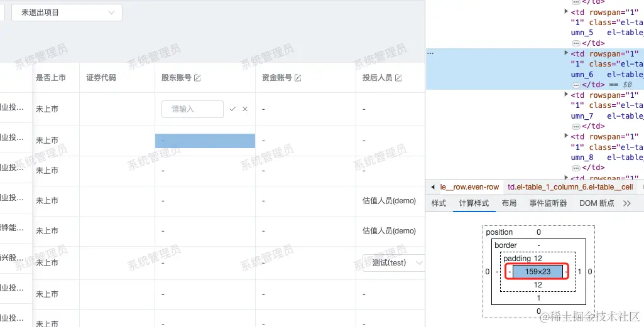Select the td.el-table_1_column_6.el-table__cell breadcrumb
The height and width of the screenshot is (327, 644).
570,187
